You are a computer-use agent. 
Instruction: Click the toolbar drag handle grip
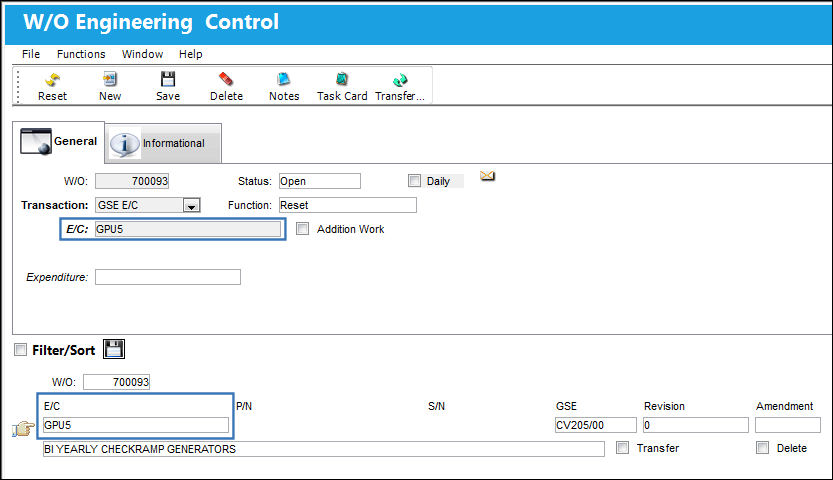point(18,86)
